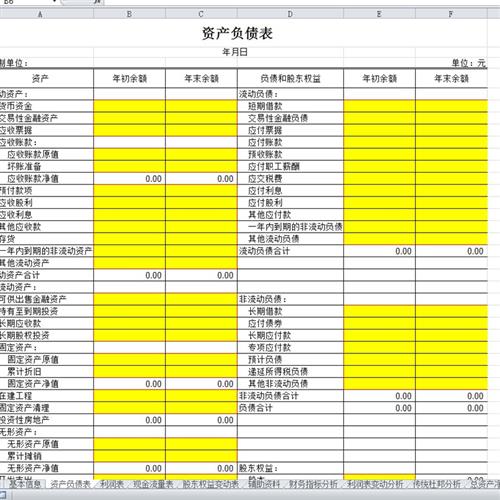The height and width of the screenshot is (500, 500).
Task: Select yellow 年末余额 cell for 坏账准备
Action: pyautogui.click(x=201, y=166)
